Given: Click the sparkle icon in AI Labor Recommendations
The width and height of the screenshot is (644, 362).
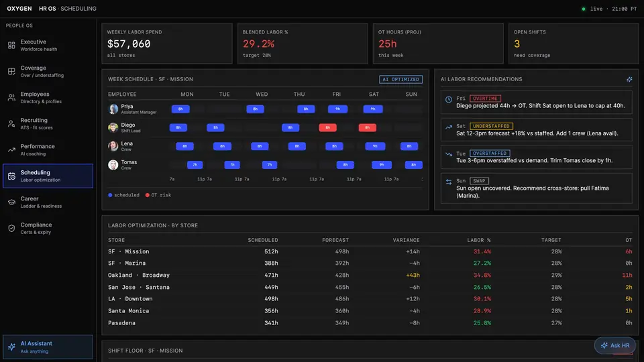Looking at the screenshot, I should coord(629,79).
